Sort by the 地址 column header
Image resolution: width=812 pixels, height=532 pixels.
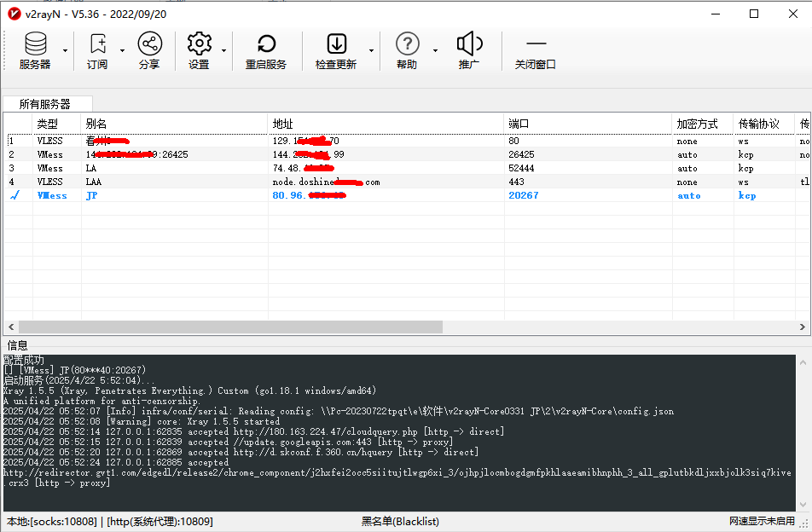point(386,124)
